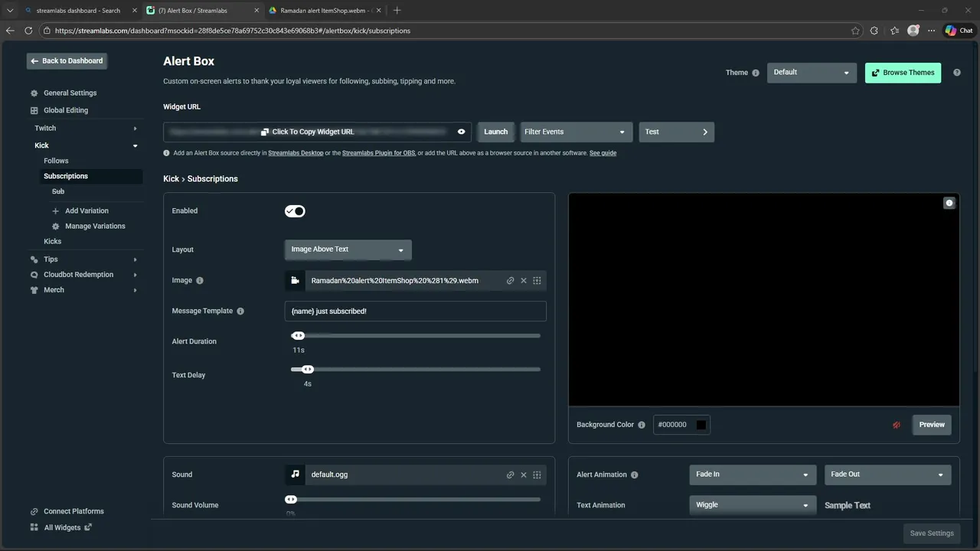Select the Sub variation item

point(58,191)
